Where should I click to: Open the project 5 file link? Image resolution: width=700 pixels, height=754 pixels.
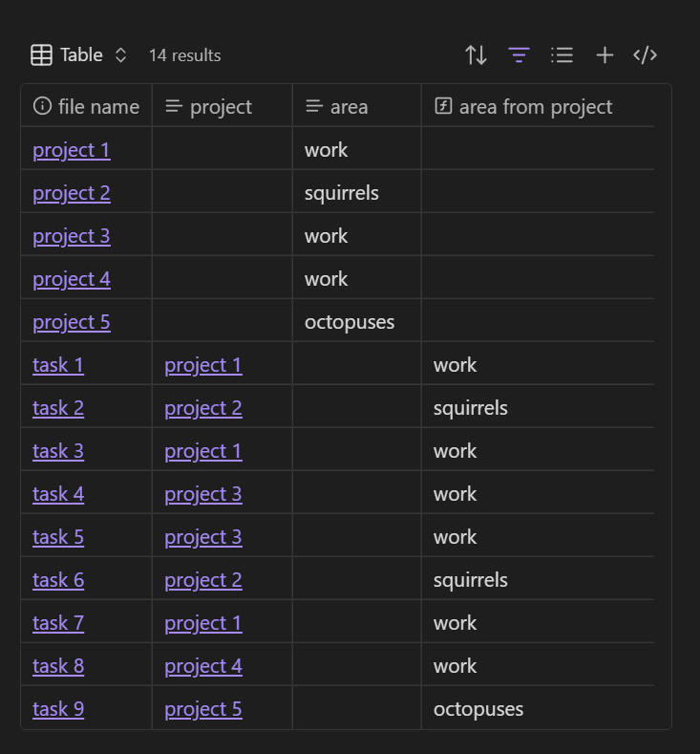pyautogui.click(x=72, y=322)
